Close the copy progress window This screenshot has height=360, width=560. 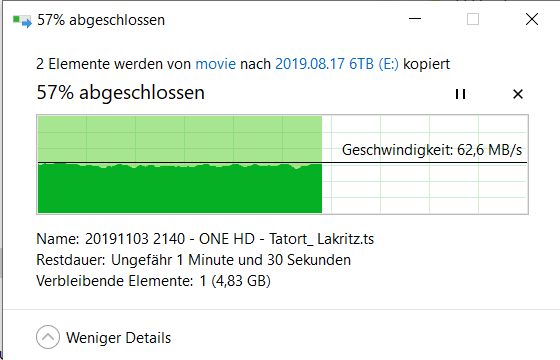[x=532, y=19]
